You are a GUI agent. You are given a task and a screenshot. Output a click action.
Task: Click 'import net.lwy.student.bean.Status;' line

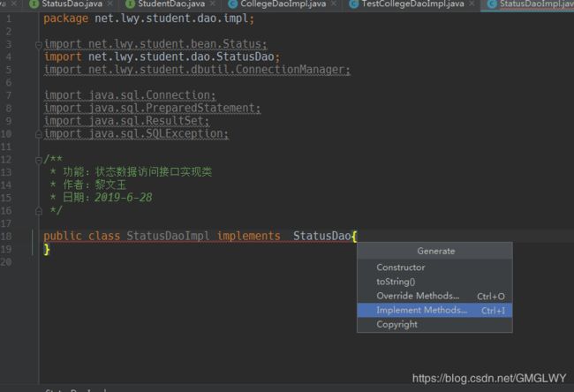point(155,44)
